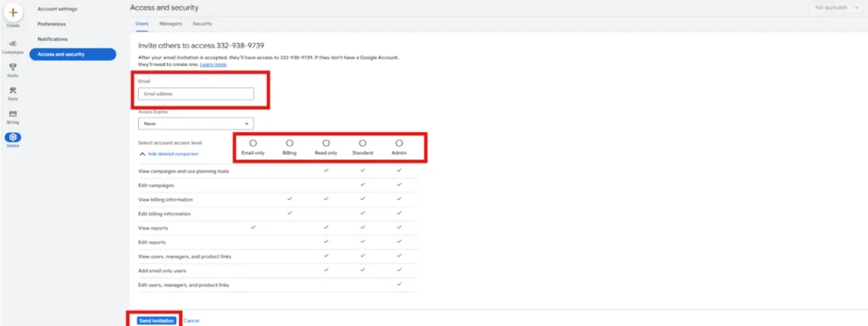868x326 pixels.
Task: Open Billing from the sidebar
Action: [x=13, y=117]
